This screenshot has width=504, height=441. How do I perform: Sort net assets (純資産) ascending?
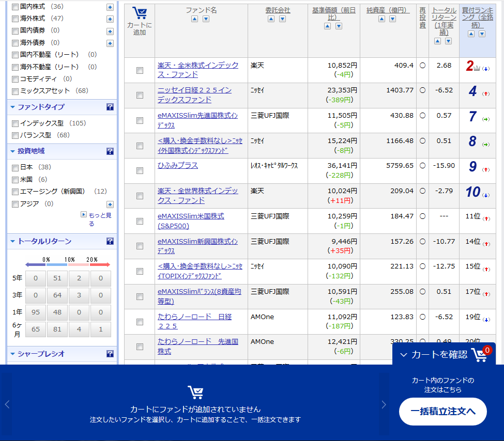pyautogui.click(x=381, y=19)
